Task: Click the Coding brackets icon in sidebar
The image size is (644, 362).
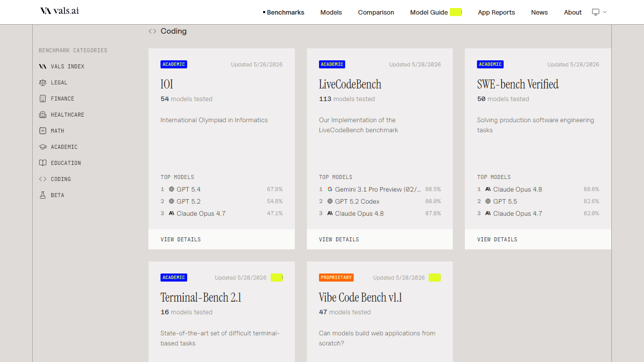Action: [x=43, y=179]
